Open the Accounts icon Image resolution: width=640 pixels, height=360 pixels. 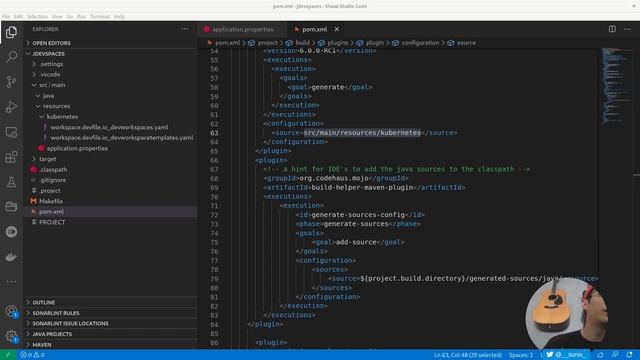pos(11,311)
